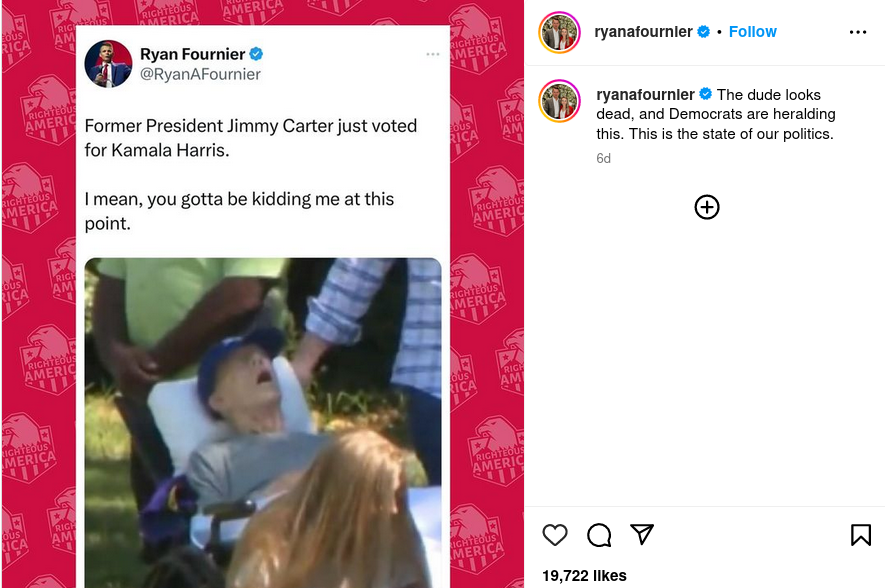Save the post with the bookmark icon
This screenshot has height=588, width=885.
(860, 535)
